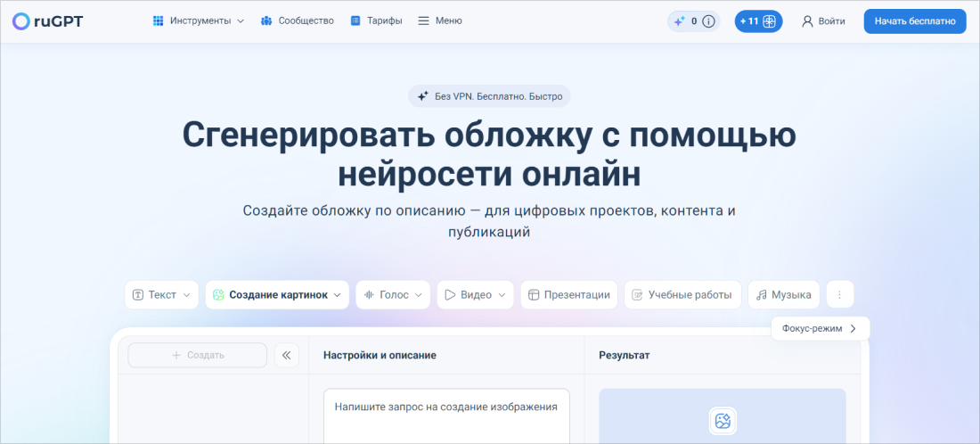Click the image upload icon in Результат
The image size is (980, 444).
[722, 421]
